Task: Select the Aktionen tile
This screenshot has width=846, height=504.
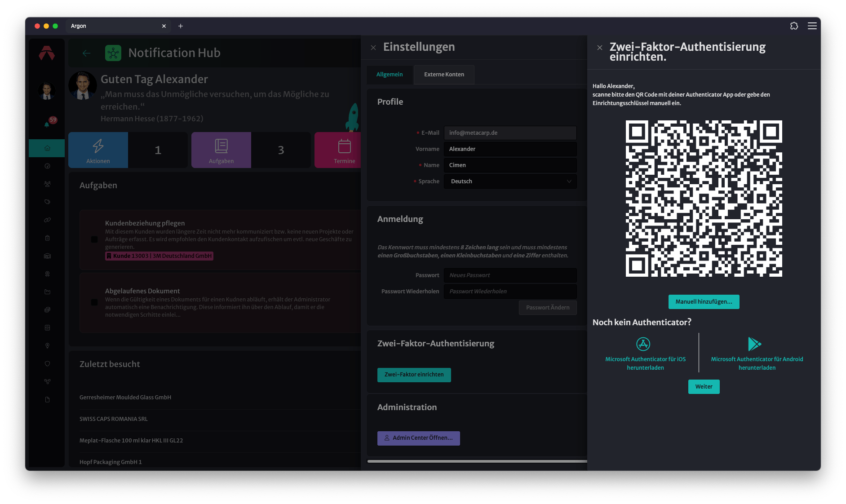Action: pyautogui.click(x=98, y=150)
